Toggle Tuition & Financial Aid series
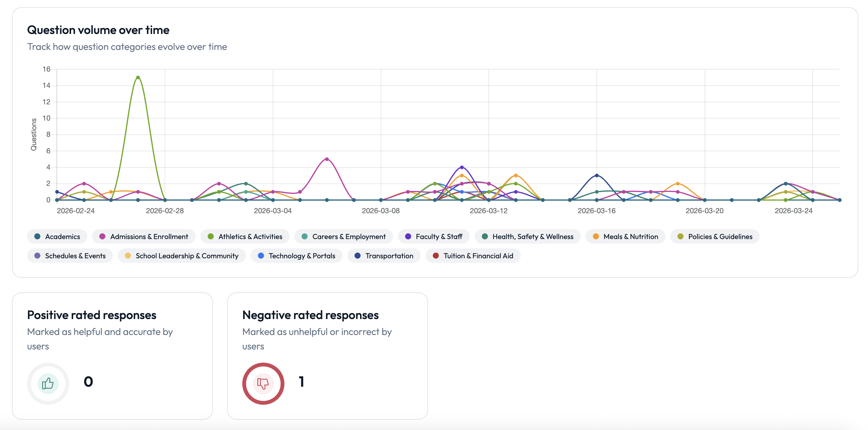The image size is (868, 430). click(x=473, y=256)
